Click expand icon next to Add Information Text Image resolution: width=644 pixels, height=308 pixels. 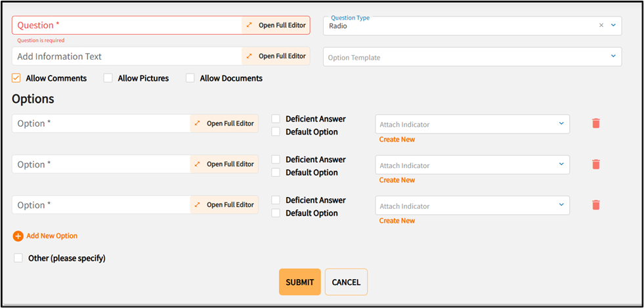(x=249, y=56)
